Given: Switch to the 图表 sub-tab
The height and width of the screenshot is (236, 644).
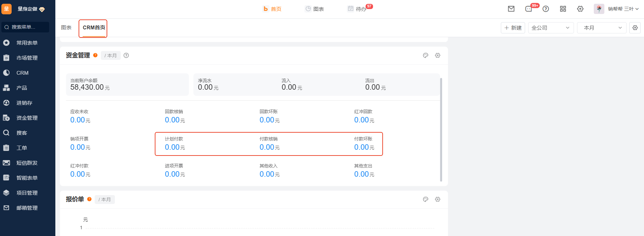Looking at the screenshot, I should pyautogui.click(x=66, y=28).
